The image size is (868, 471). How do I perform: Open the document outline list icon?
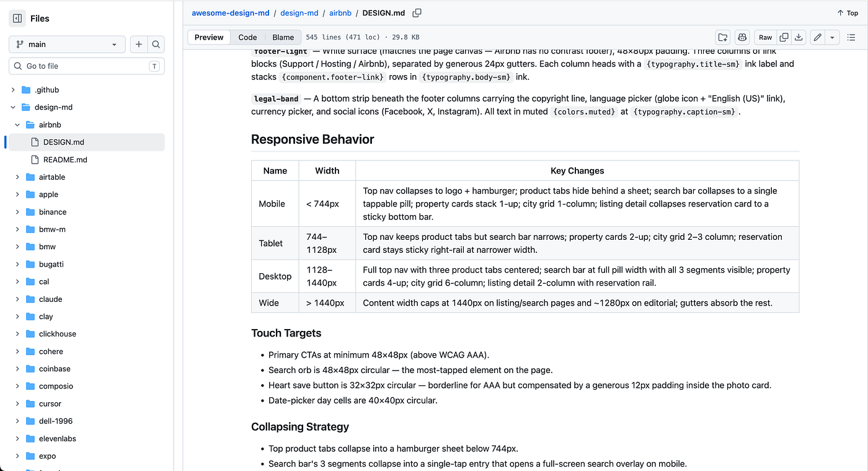(x=851, y=37)
